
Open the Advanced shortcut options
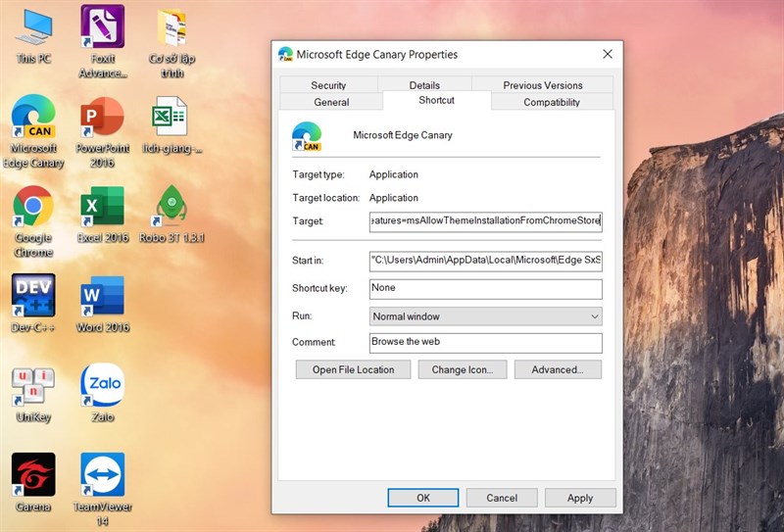pos(558,369)
